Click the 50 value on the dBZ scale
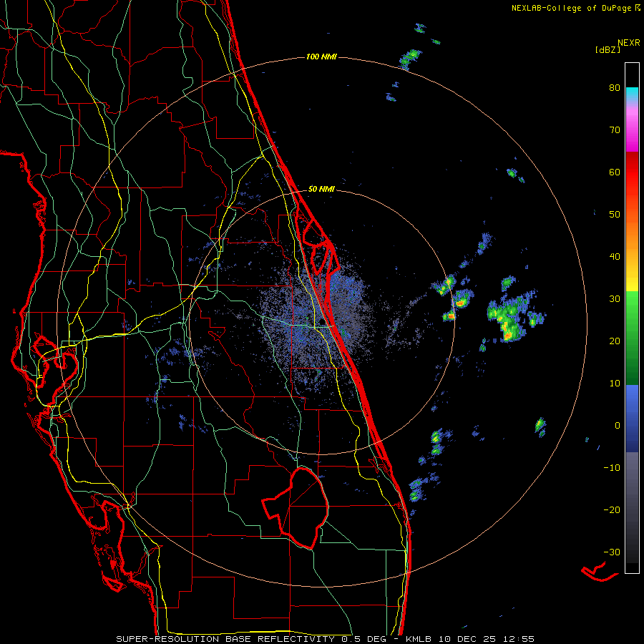 tap(615, 215)
